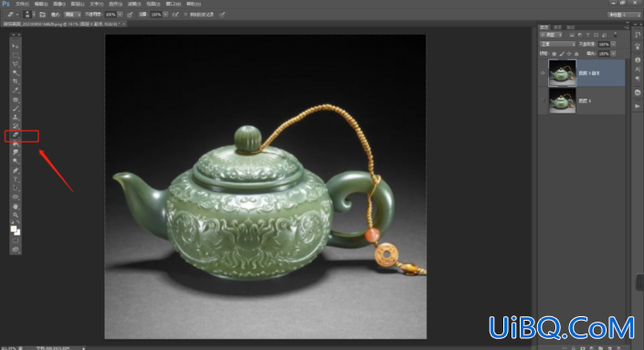Viewport: 644px width, 350px height.
Task: Toggle layer filtering on/off switch
Action: tap(615, 35)
